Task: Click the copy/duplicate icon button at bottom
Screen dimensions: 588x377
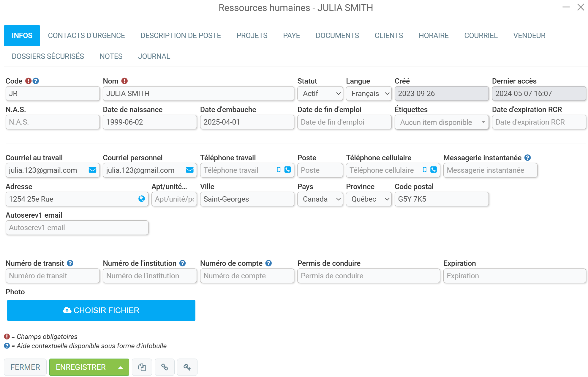Action: click(142, 367)
